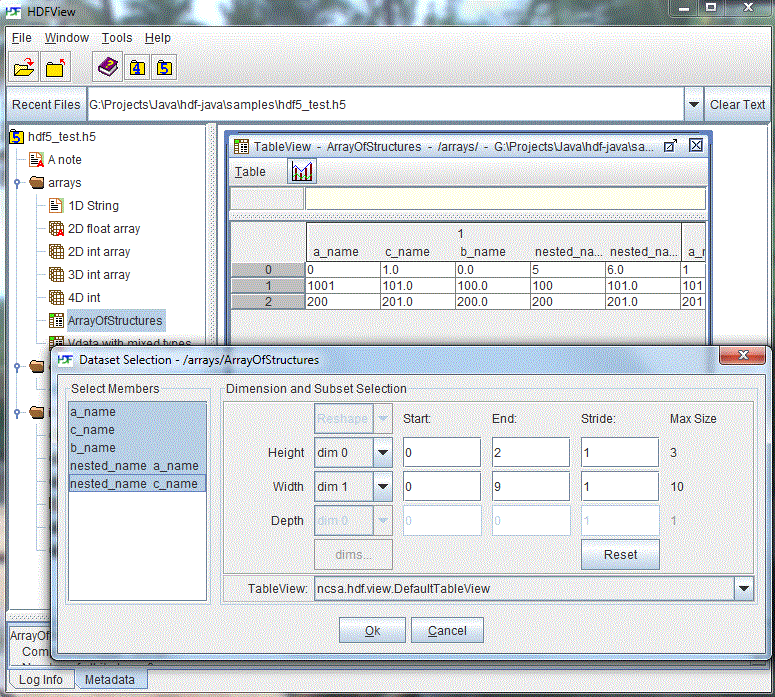This screenshot has width=775, height=697.
Task: Click the HDF4 library version icon
Action: (137, 68)
